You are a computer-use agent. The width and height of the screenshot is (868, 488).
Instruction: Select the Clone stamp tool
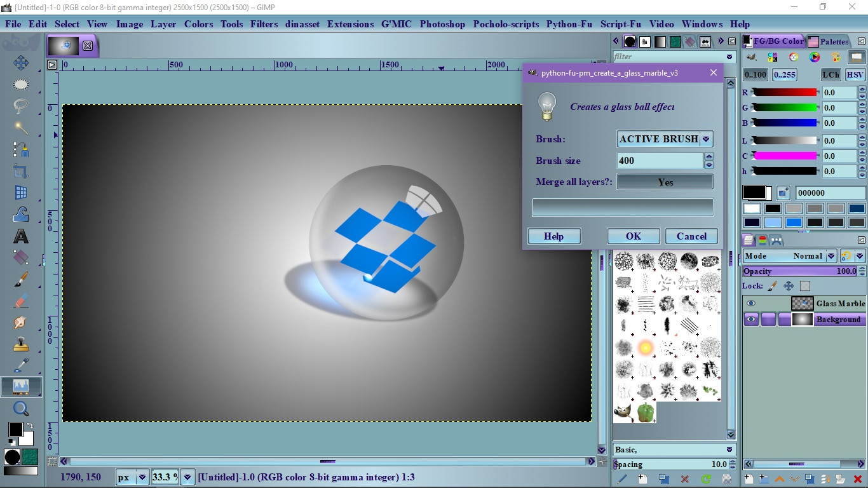[21, 344]
